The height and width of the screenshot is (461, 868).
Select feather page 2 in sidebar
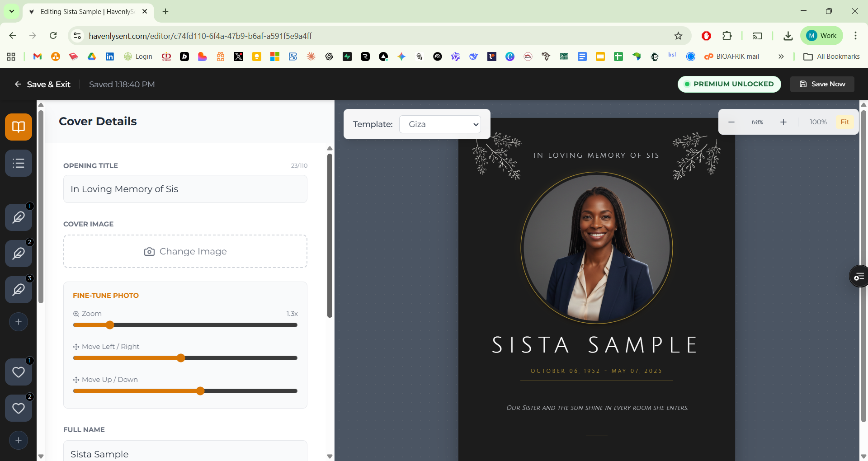pyautogui.click(x=19, y=254)
